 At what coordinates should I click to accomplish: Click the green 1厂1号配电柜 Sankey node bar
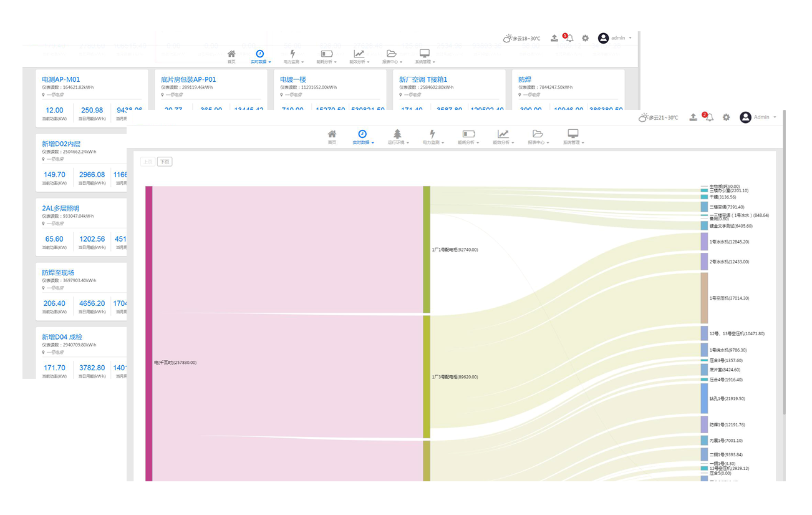coord(427,249)
